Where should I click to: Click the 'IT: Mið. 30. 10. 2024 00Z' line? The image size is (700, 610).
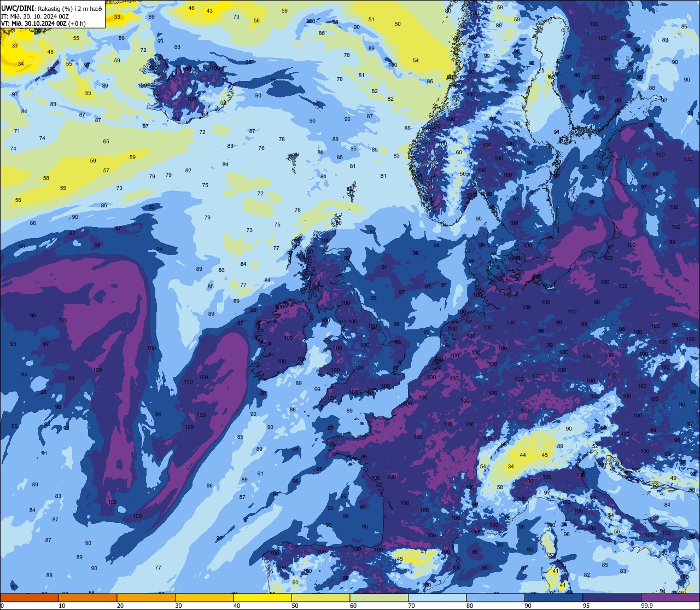point(35,16)
